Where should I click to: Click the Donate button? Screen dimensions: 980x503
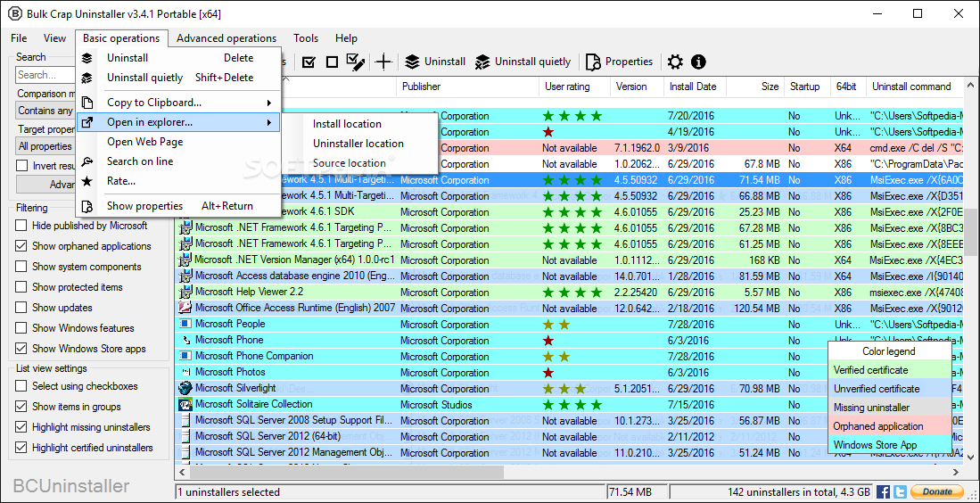[937, 491]
